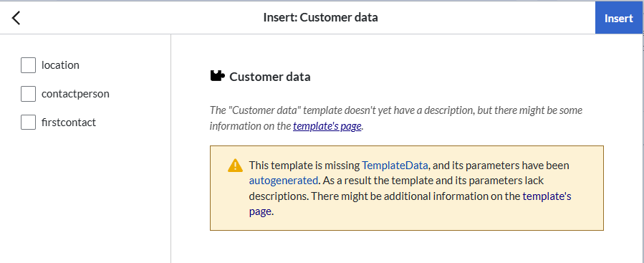Click the 'Insert: Customer data' dialog title
Image resolution: width=644 pixels, height=263 pixels.
[321, 18]
